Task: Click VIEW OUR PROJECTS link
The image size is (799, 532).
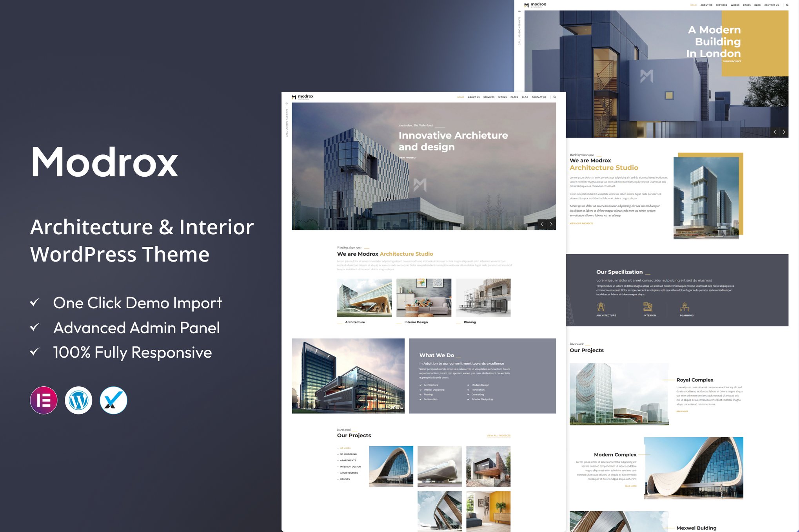Action: (581, 223)
